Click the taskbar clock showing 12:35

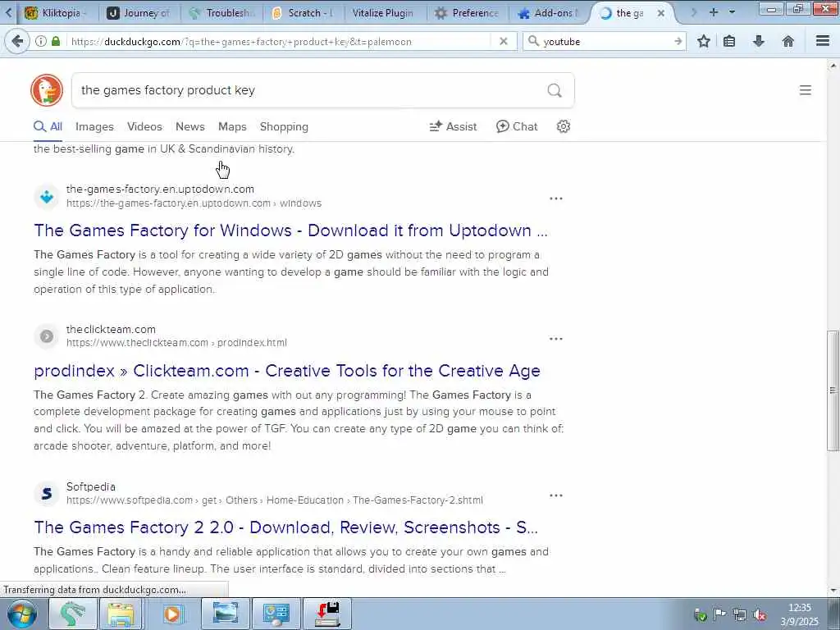[799, 614]
